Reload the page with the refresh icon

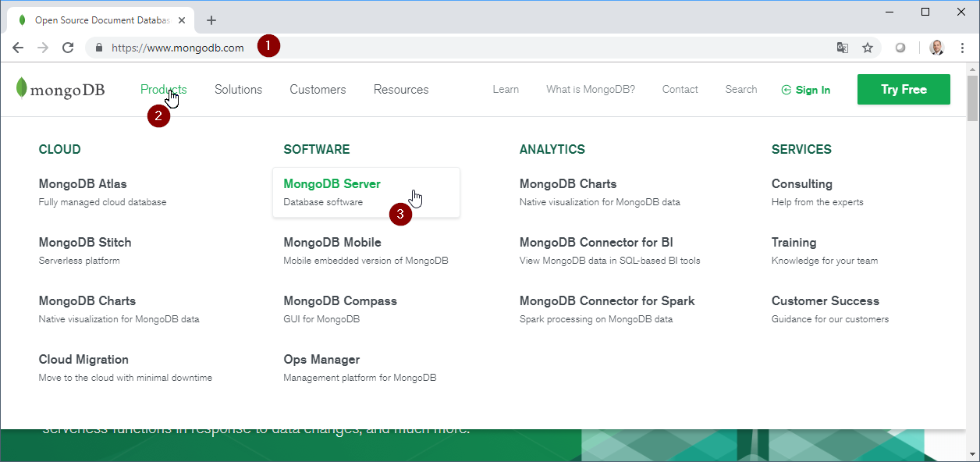(68, 48)
